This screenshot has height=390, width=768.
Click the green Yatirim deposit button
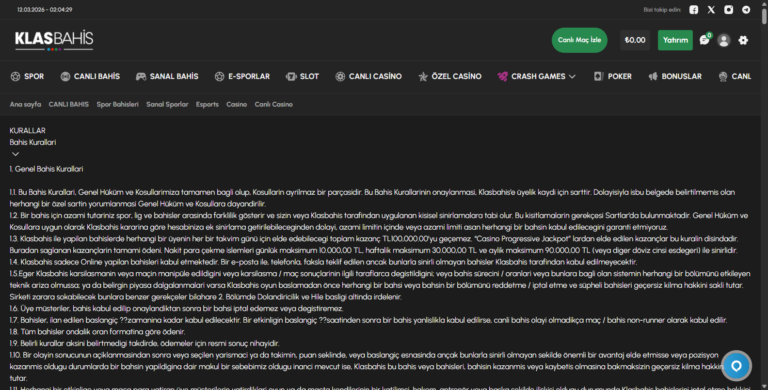point(675,40)
